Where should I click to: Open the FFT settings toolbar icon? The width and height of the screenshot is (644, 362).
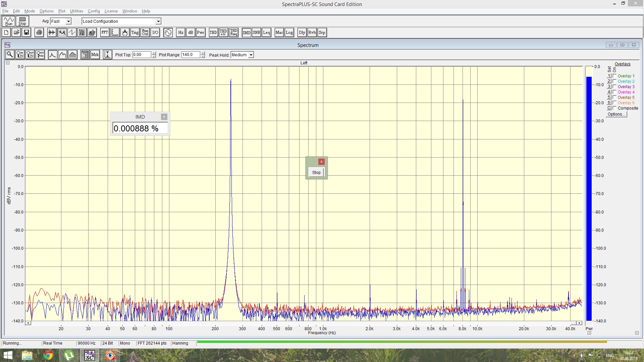pos(105,33)
